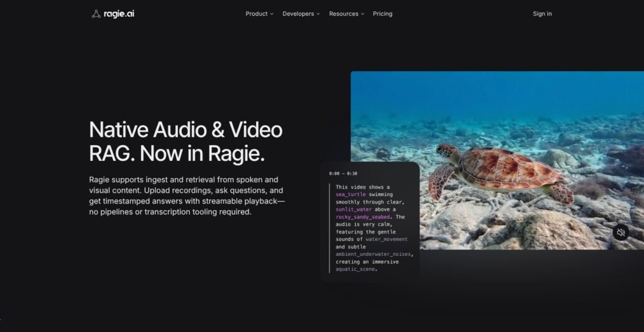The height and width of the screenshot is (332, 644).
Task: Open the Developers menu
Action: [x=301, y=14]
